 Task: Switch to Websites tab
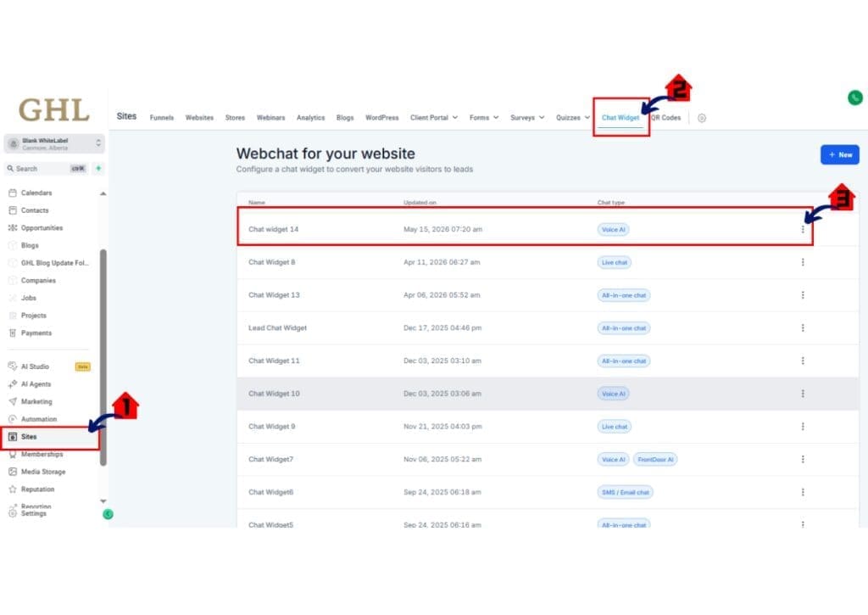click(199, 117)
